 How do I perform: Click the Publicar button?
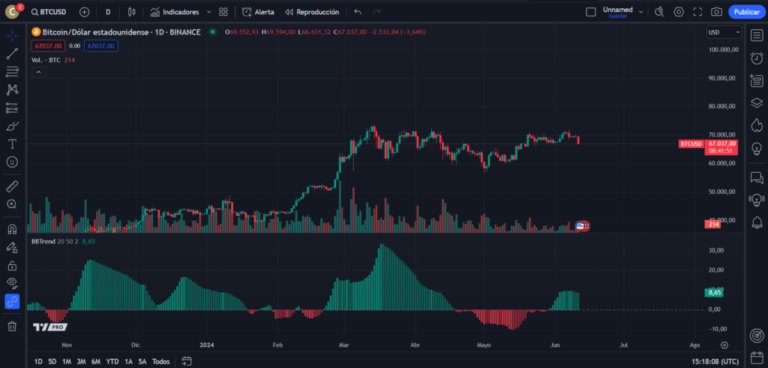pyautogui.click(x=746, y=12)
